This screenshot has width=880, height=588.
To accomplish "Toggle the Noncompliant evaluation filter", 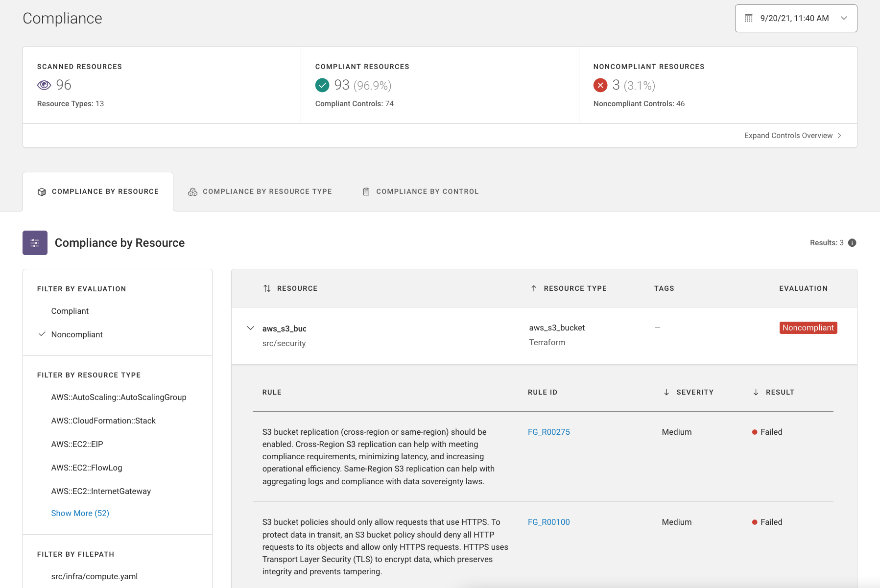I will click(x=77, y=334).
